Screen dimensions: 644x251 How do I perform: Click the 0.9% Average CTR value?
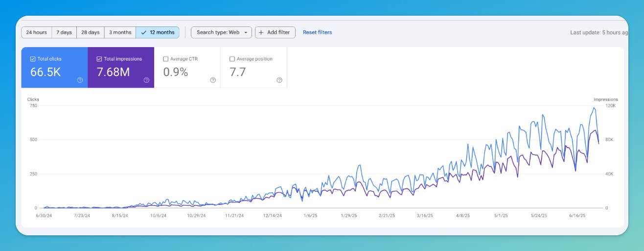point(176,72)
